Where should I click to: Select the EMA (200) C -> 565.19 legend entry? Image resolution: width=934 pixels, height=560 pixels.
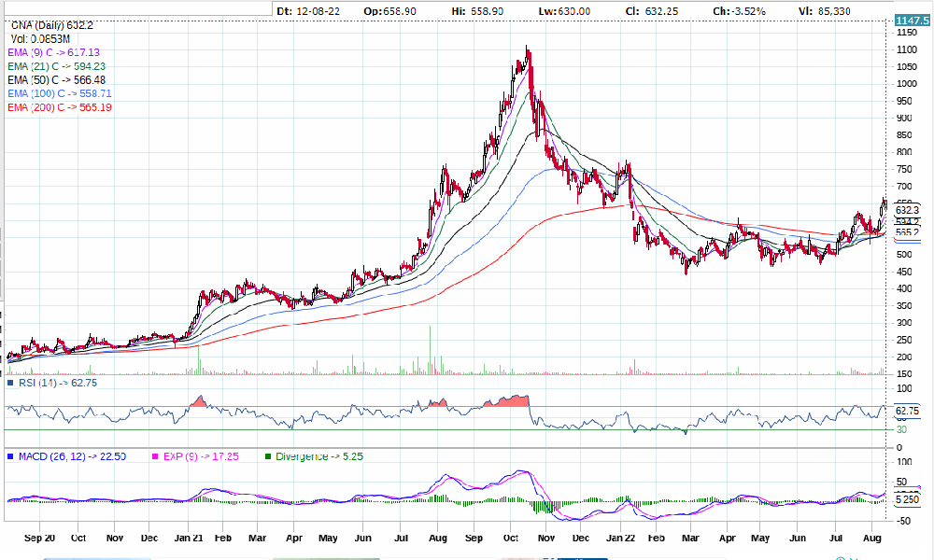tap(60, 107)
